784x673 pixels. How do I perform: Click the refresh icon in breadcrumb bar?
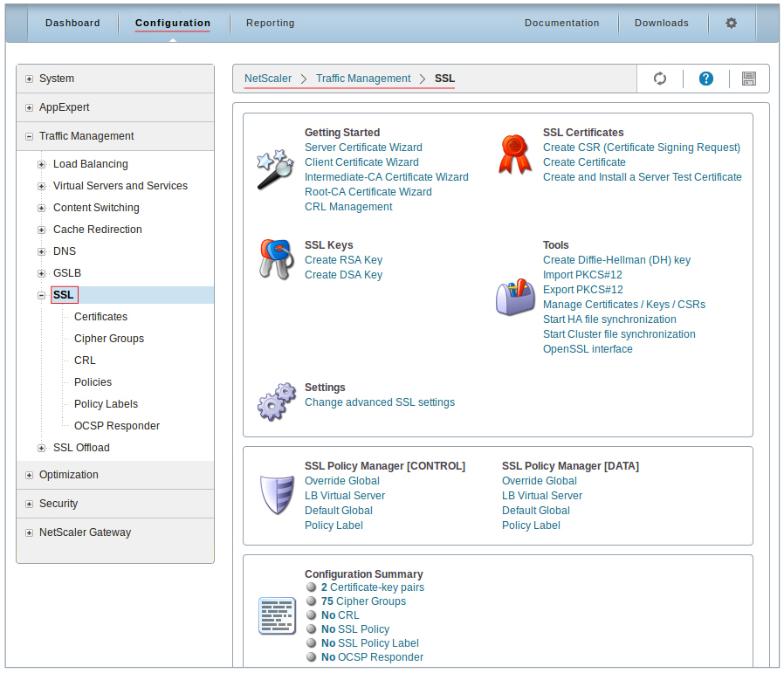(659, 79)
